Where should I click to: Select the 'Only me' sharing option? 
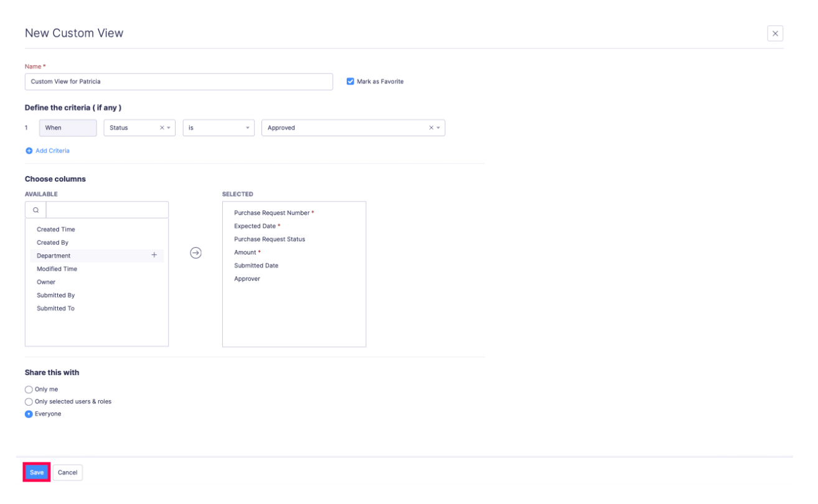tap(28, 390)
